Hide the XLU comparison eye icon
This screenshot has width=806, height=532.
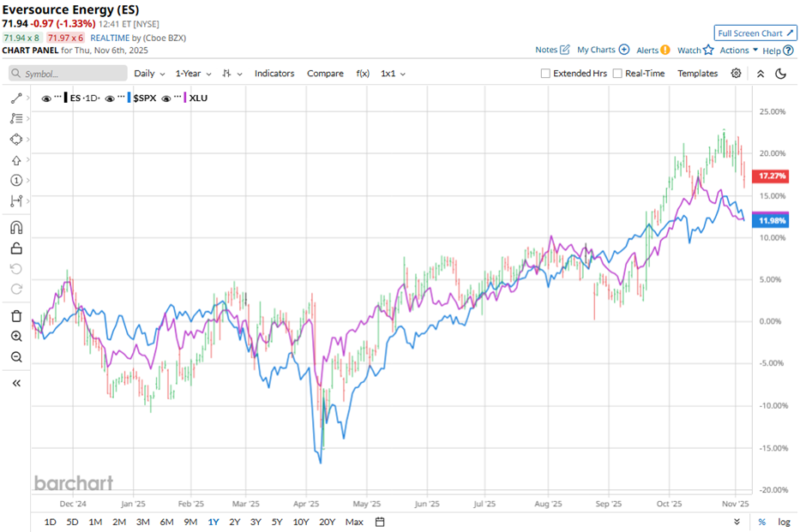[166, 99]
